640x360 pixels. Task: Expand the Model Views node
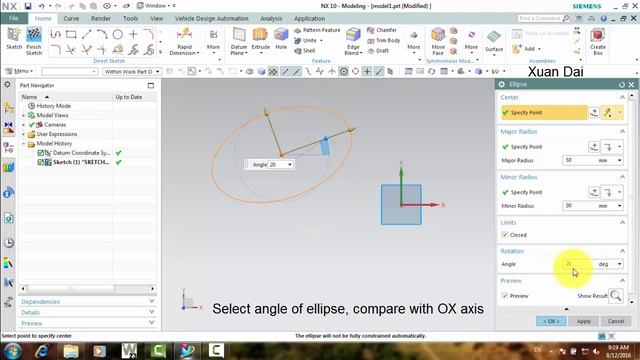[x=24, y=116]
